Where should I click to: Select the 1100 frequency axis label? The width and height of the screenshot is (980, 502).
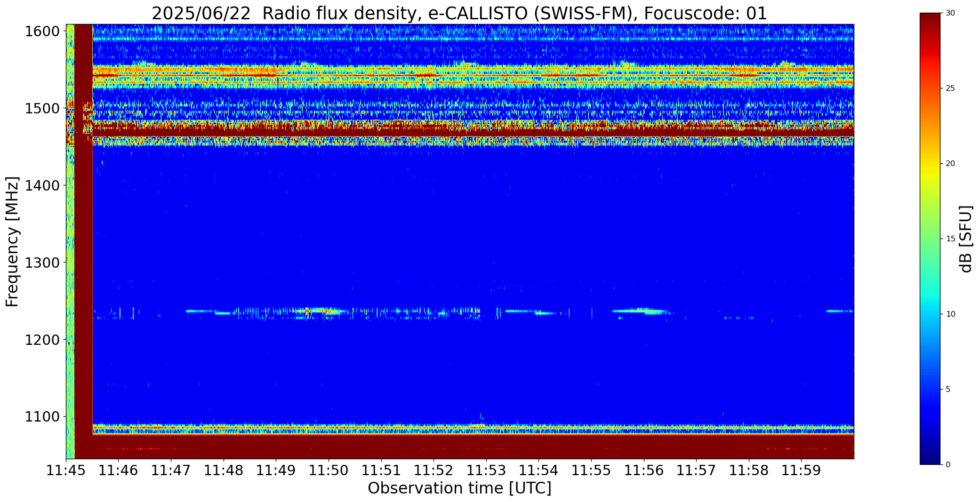pyautogui.click(x=42, y=417)
